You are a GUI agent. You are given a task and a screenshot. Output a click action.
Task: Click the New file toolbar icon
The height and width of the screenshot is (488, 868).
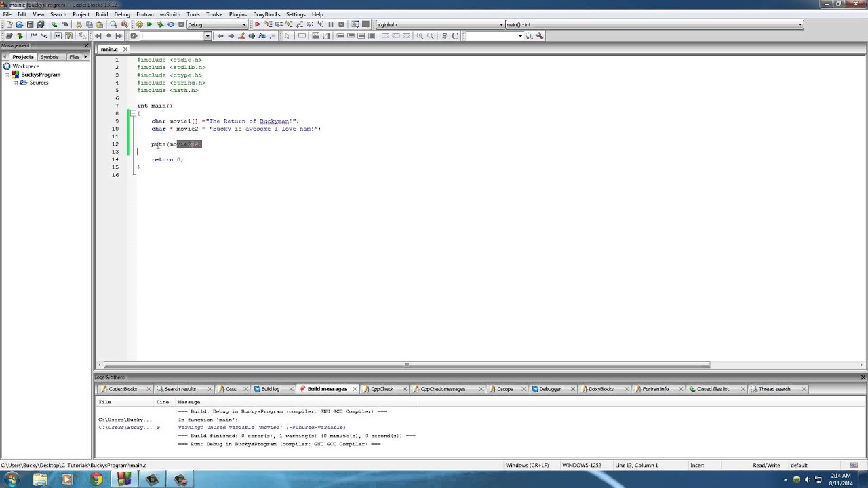(9, 25)
